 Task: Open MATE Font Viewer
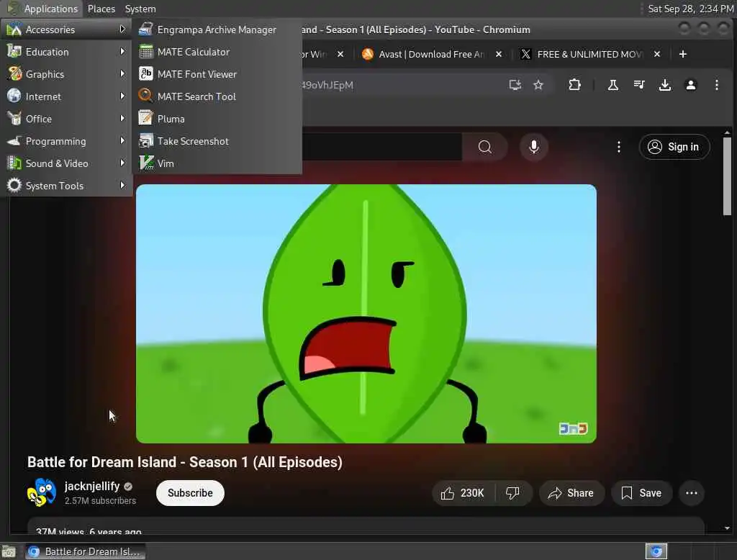(x=217, y=74)
